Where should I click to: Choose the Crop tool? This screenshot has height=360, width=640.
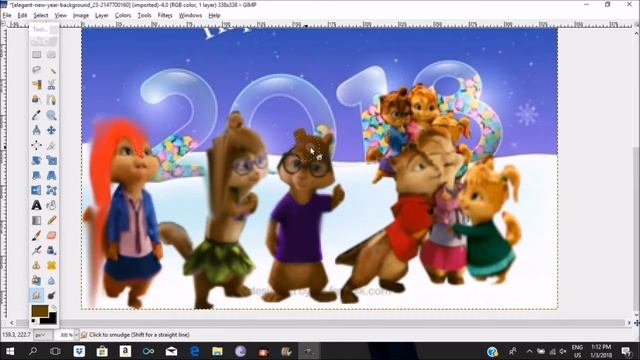[x=51, y=145]
